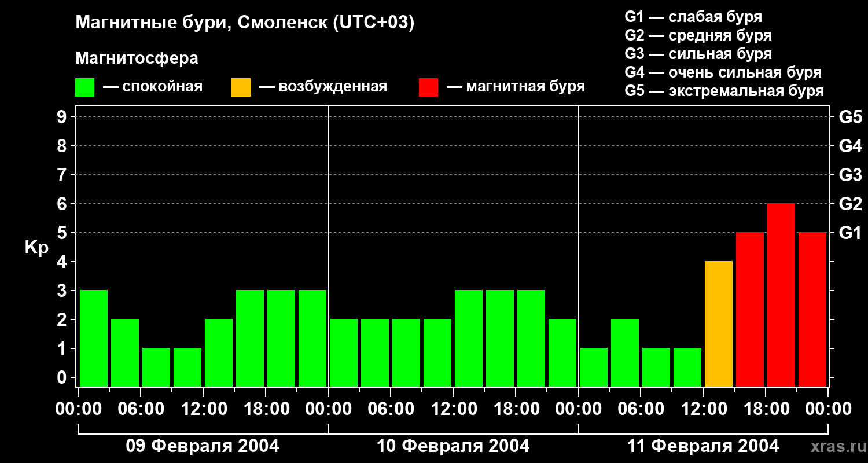
Task: Click the G5 scale label
Action: (x=850, y=117)
